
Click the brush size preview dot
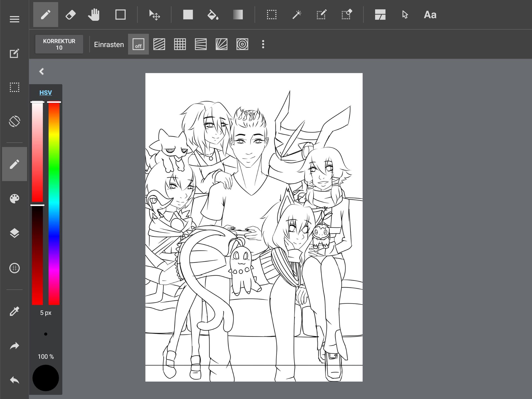[x=46, y=334]
